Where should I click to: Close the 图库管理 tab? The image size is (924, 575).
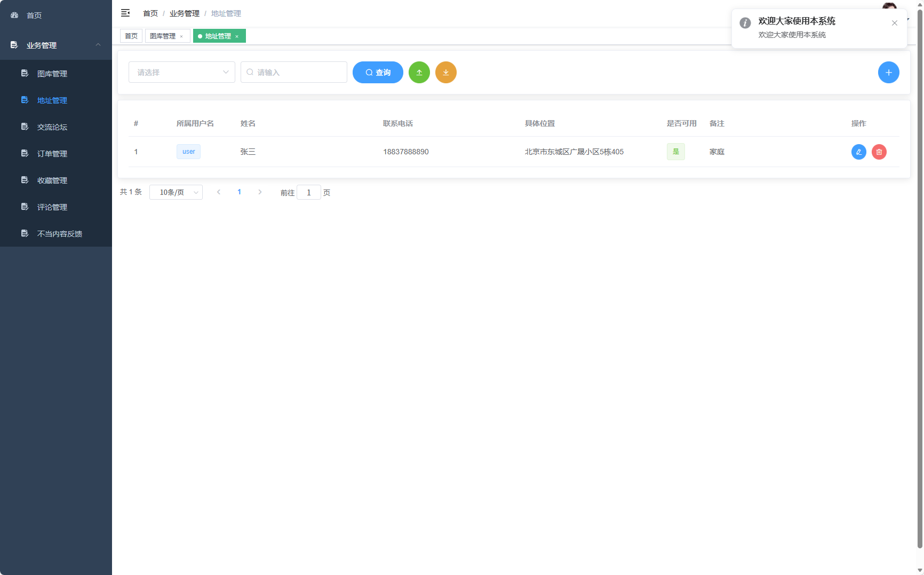(181, 36)
